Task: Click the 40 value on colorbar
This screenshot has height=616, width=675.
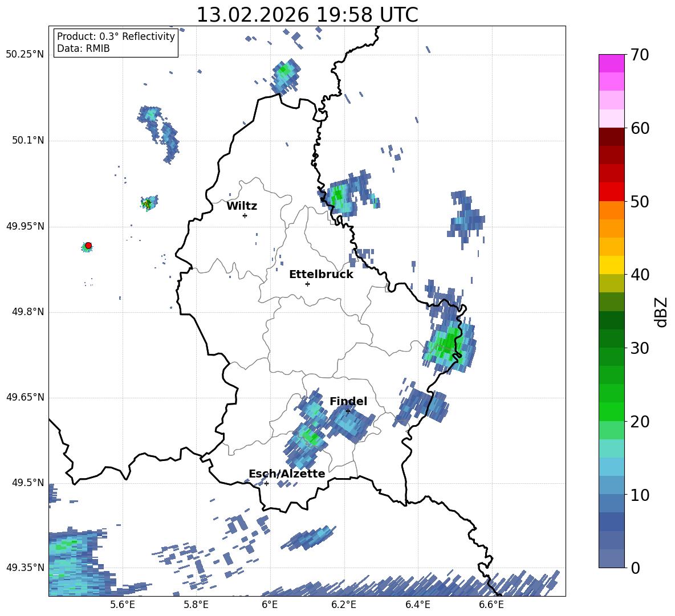Action: pyautogui.click(x=640, y=275)
